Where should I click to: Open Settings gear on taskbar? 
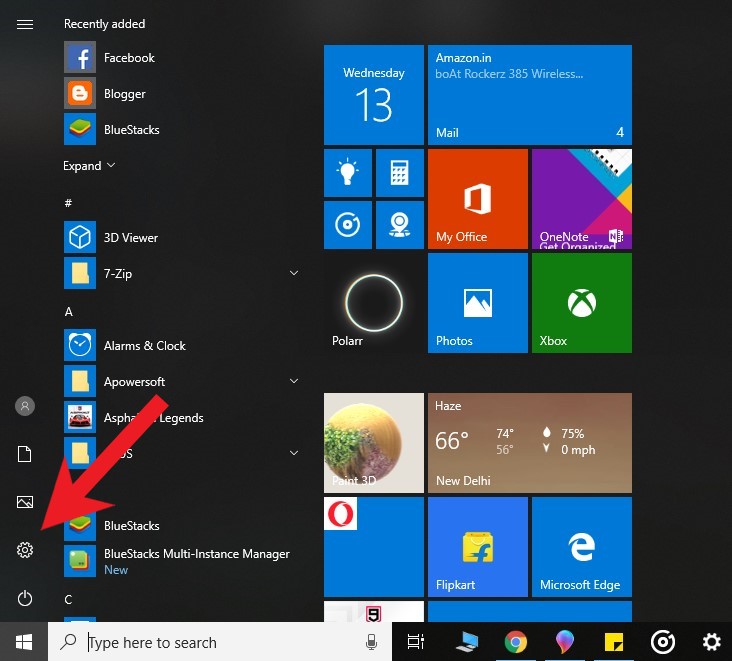712,642
